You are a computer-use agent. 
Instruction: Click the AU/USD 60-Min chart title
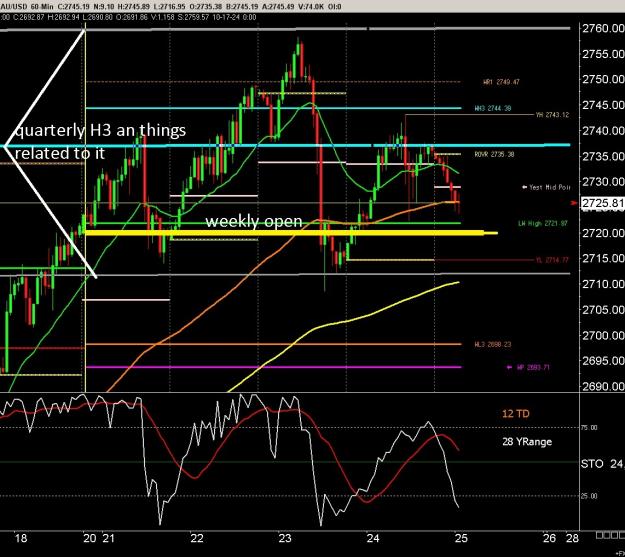coord(26,6)
